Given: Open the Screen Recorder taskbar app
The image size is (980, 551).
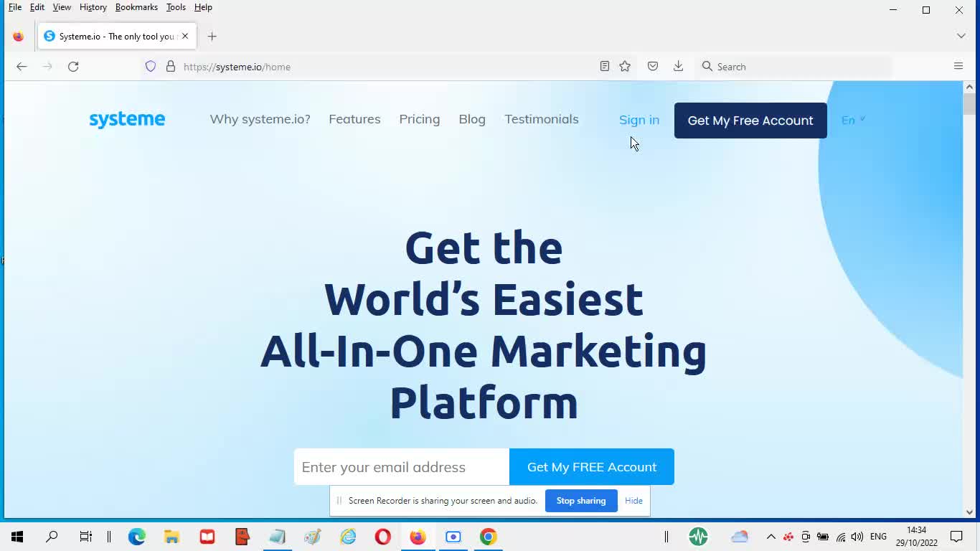Looking at the screenshot, I should [x=453, y=537].
